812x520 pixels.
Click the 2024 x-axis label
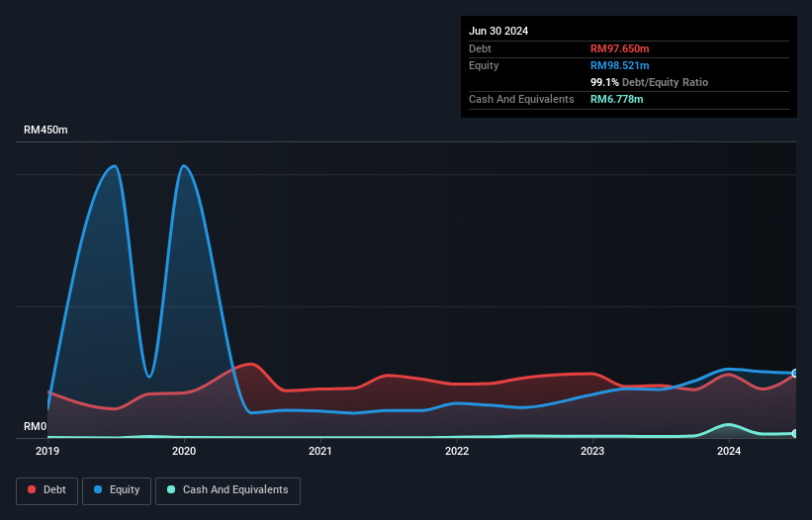[x=729, y=451]
